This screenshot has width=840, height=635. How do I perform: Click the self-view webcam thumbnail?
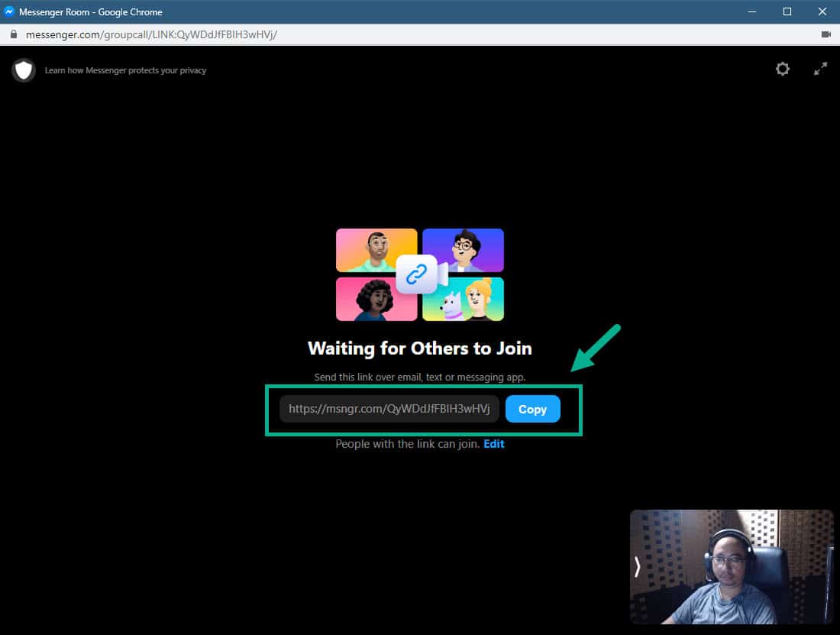pos(732,566)
